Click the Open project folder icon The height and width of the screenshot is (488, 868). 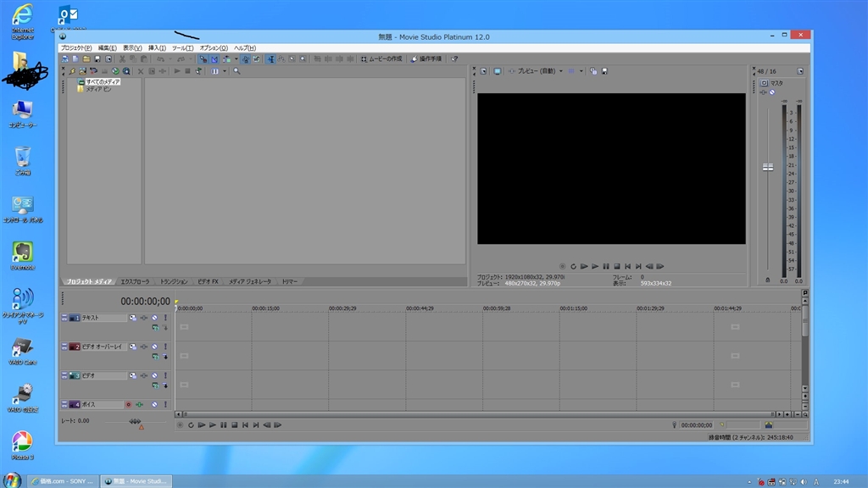point(86,58)
